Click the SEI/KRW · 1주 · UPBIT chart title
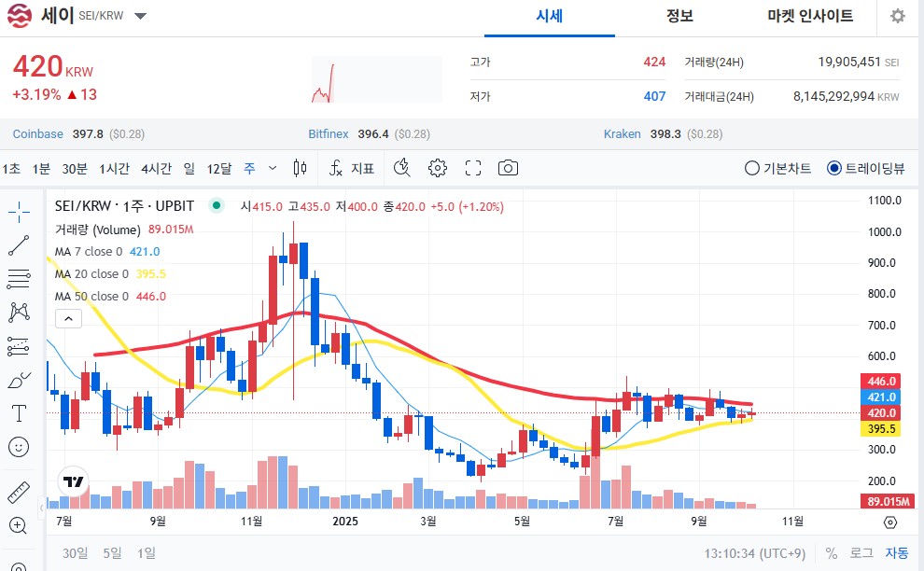 [x=124, y=205]
